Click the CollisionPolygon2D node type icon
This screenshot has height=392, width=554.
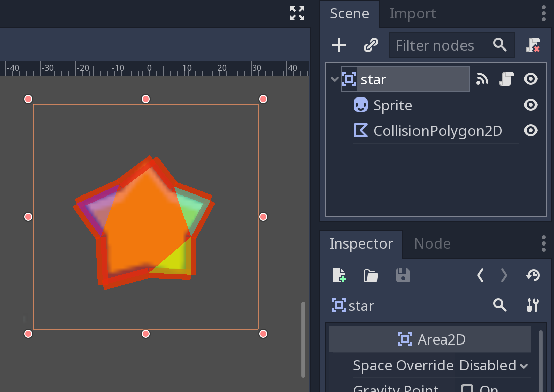[361, 131]
